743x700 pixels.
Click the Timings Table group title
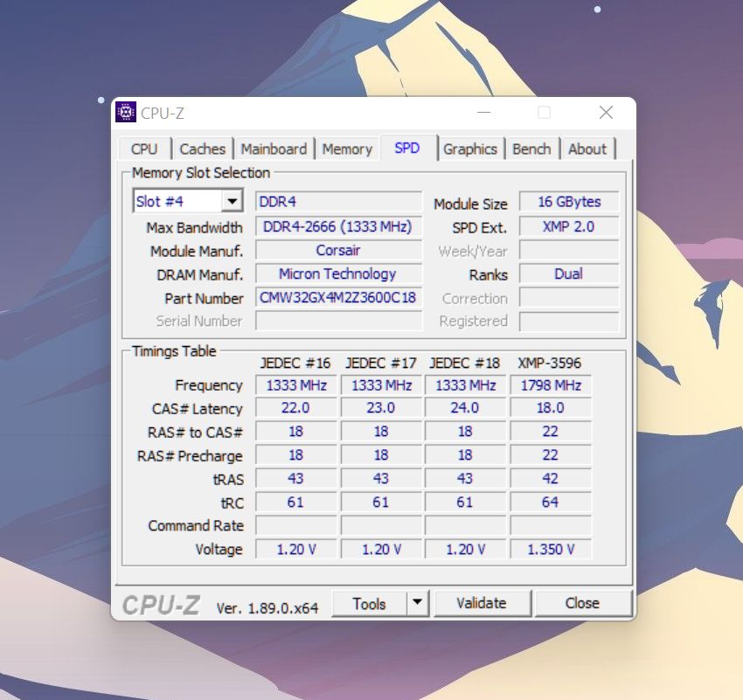(x=174, y=351)
